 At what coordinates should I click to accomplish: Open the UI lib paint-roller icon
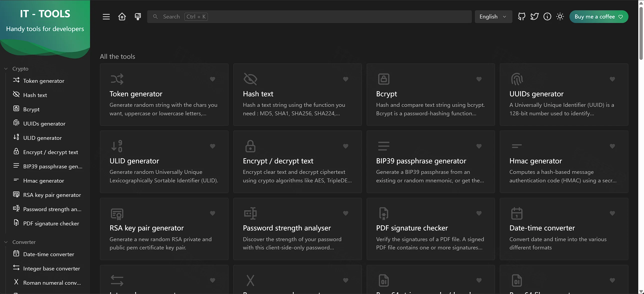tap(138, 17)
